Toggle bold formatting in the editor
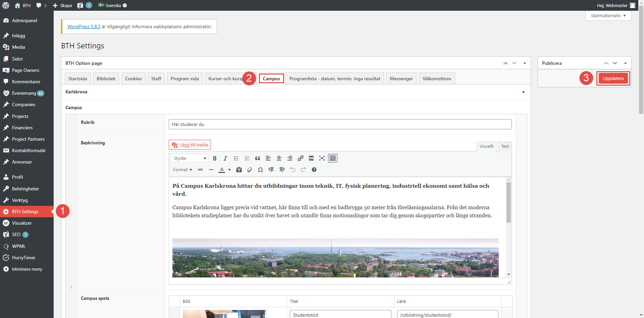Image resolution: width=644 pixels, height=318 pixels. click(215, 158)
